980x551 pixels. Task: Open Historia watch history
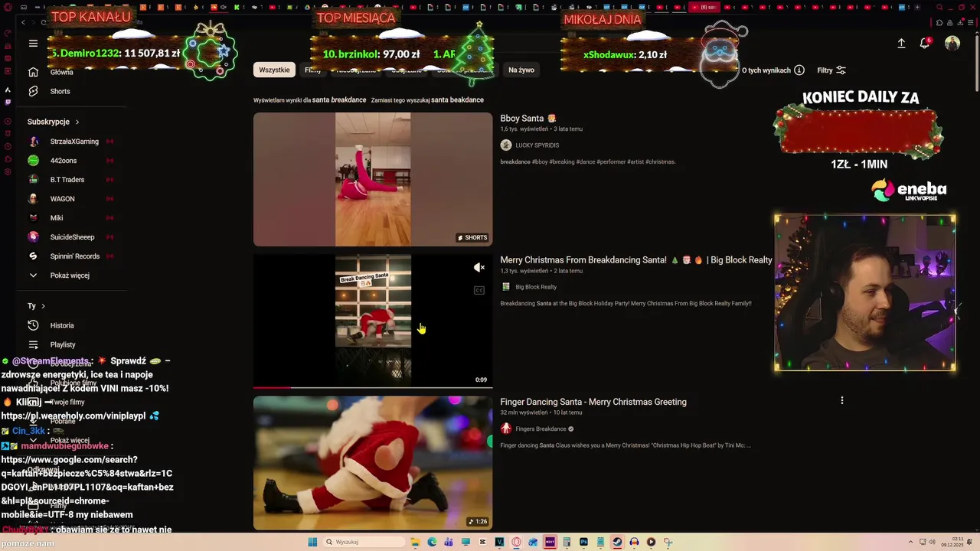pos(62,325)
